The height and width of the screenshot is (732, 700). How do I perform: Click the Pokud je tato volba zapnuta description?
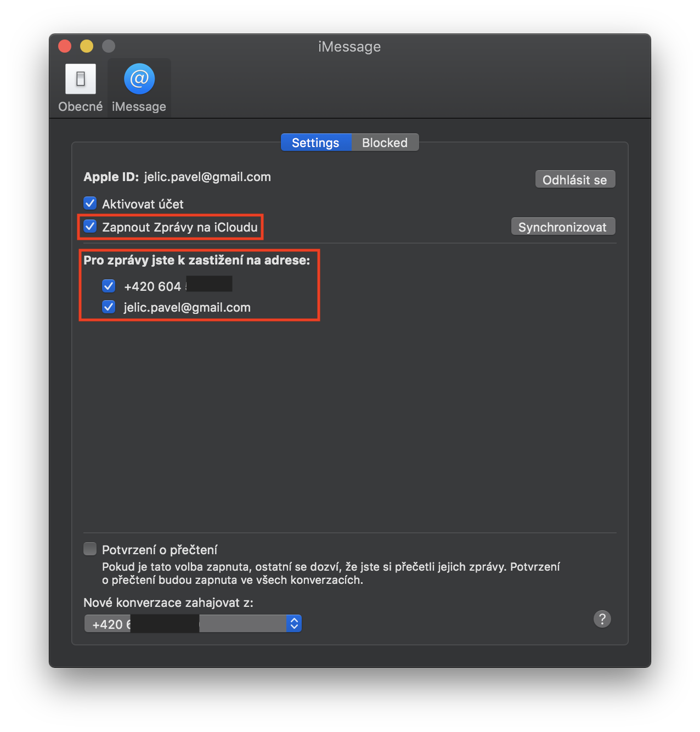[x=331, y=573]
